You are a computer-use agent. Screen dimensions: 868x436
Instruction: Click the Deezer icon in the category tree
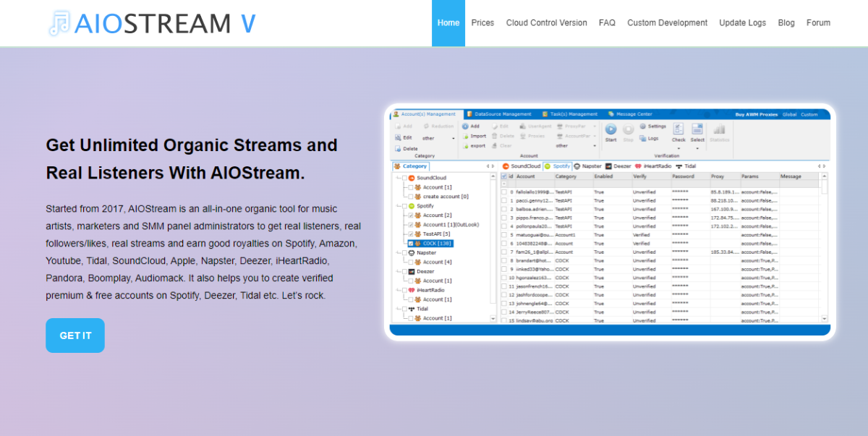[412, 272]
